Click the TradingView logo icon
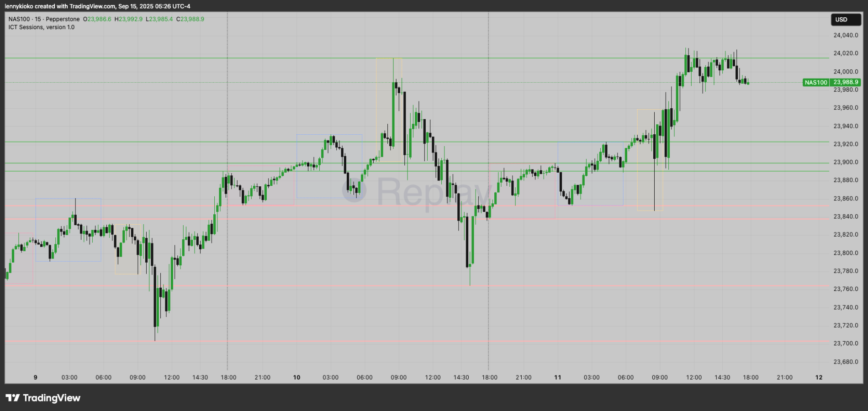The height and width of the screenshot is (411, 868). 13,398
